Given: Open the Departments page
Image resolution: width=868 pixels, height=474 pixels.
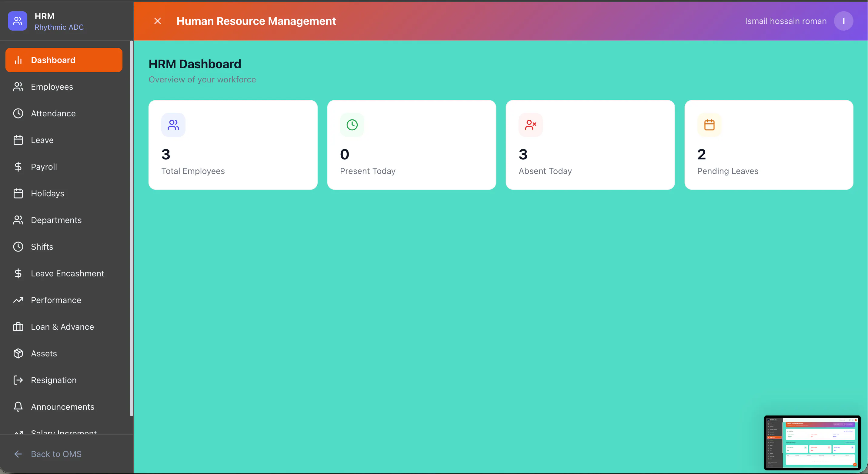Looking at the screenshot, I should pos(64,220).
